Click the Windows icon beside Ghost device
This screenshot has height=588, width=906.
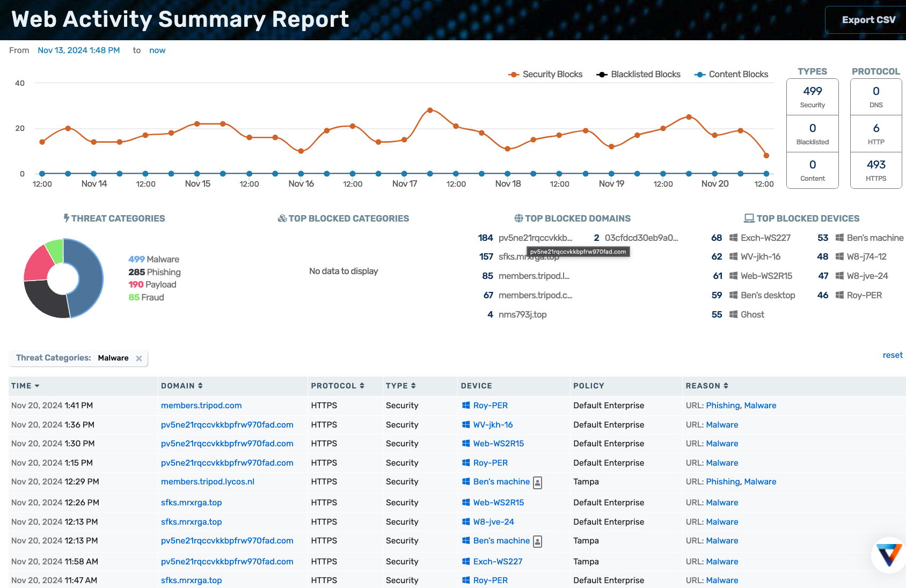733,314
